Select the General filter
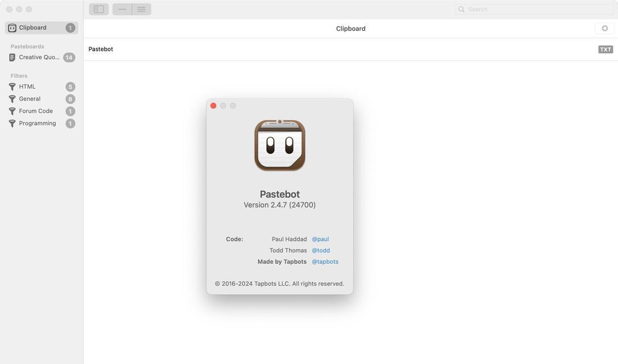618x364 pixels. 42,98
